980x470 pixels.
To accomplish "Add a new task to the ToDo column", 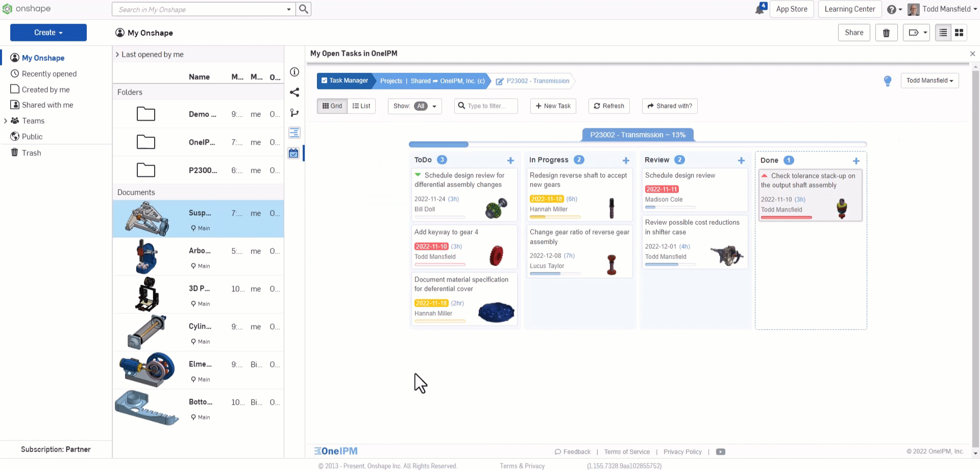I will click(510, 160).
